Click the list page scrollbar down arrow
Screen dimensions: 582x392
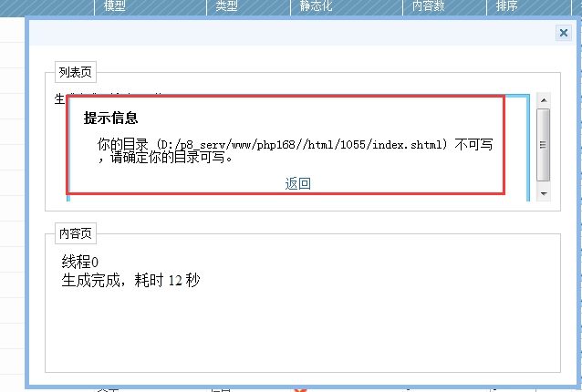point(544,193)
